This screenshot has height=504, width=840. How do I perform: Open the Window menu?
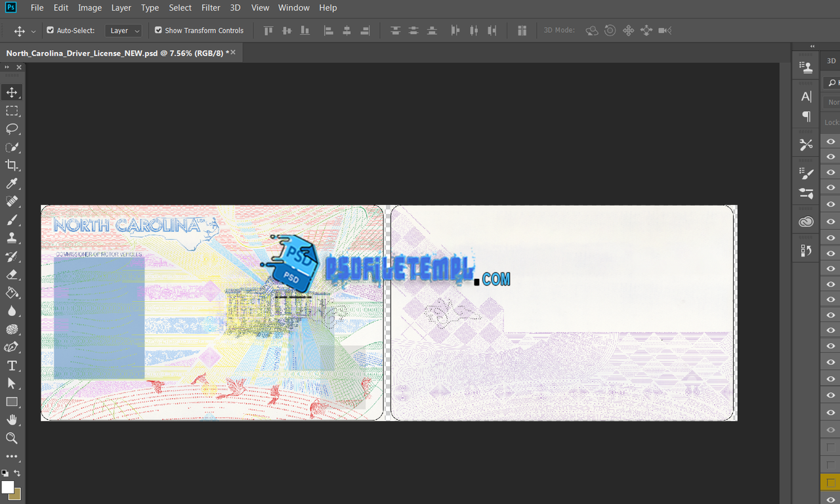(293, 8)
